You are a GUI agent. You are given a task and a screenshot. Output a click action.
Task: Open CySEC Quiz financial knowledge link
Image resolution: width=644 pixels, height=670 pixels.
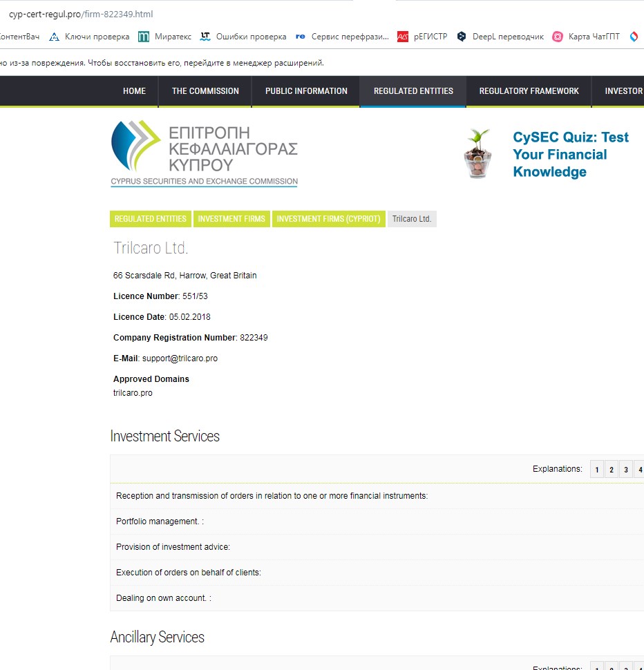[x=571, y=154]
